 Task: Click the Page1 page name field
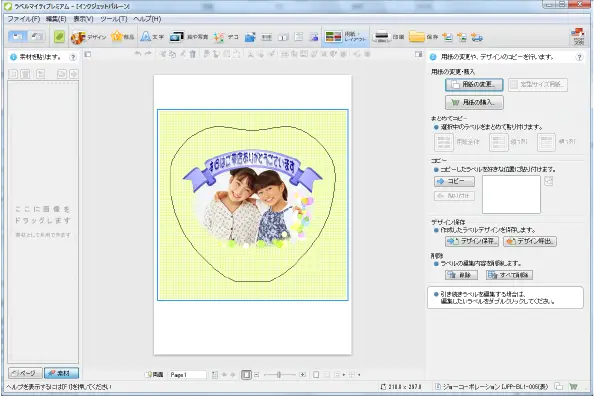pos(187,375)
